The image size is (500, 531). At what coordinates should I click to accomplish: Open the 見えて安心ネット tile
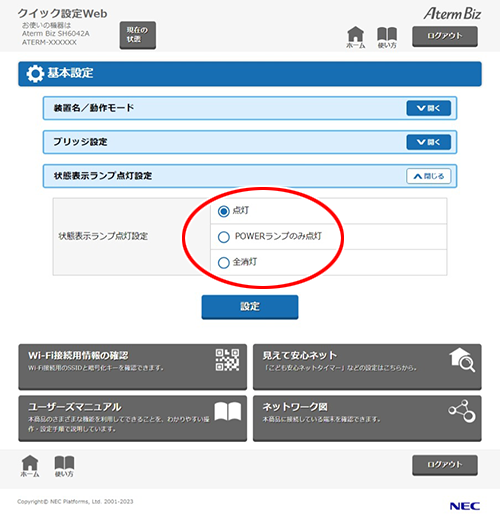pos(367,367)
